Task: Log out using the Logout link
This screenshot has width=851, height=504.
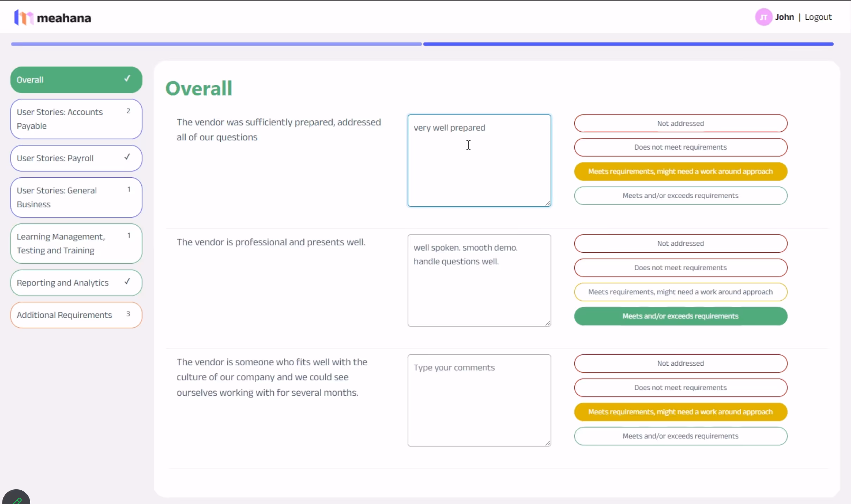Action: pyautogui.click(x=818, y=17)
